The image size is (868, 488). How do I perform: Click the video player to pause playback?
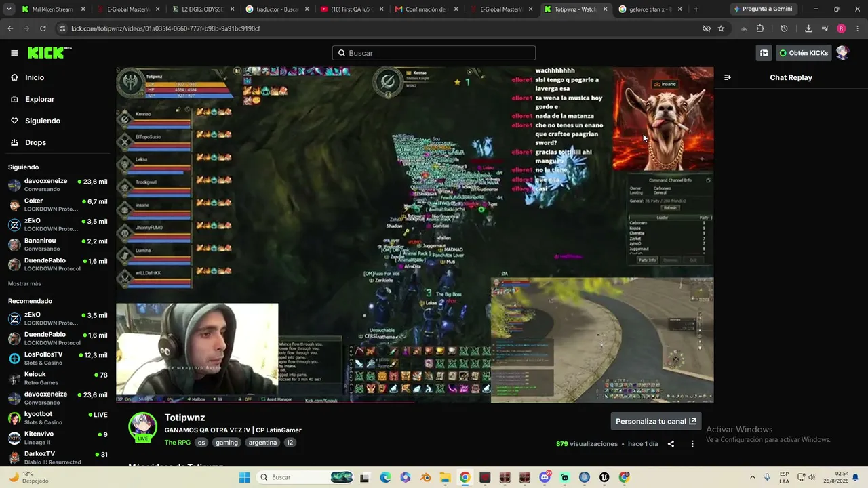(414, 235)
